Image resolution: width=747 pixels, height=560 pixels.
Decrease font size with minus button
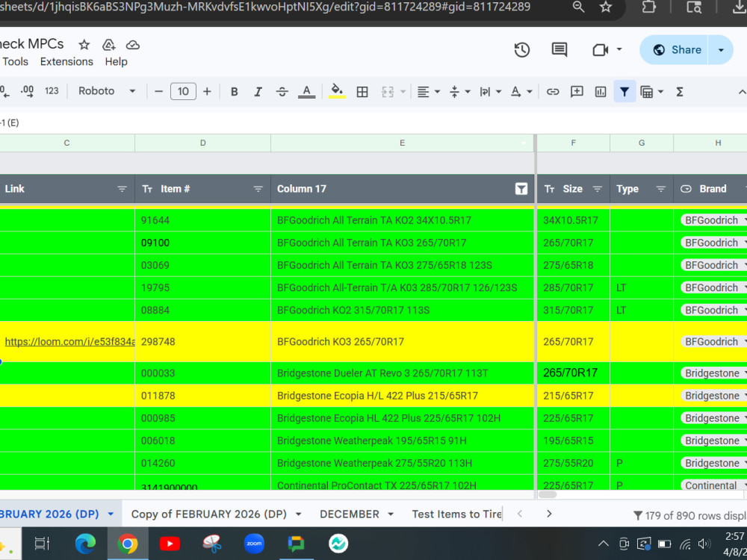[159, 91]
